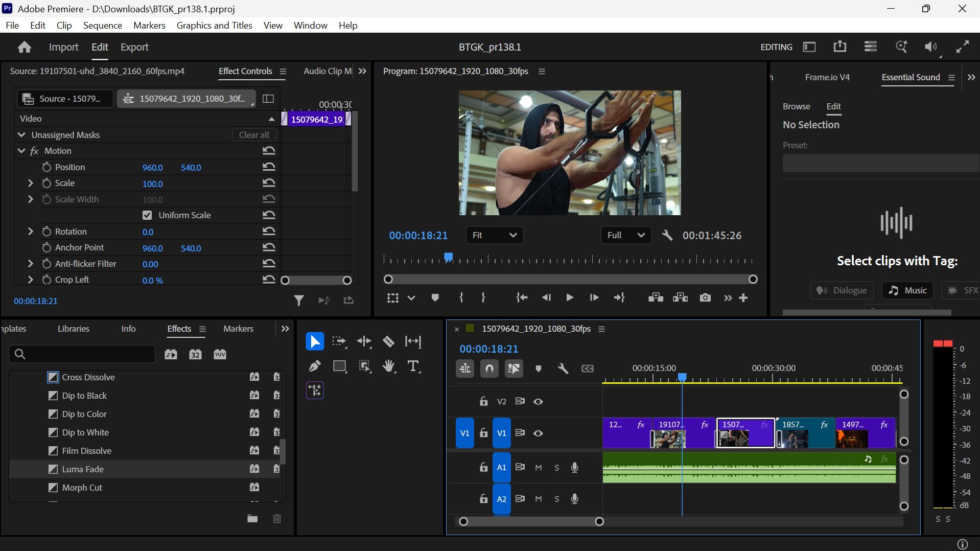
Task: Toggle Position animation stopwatch
Action: (46, 167)
